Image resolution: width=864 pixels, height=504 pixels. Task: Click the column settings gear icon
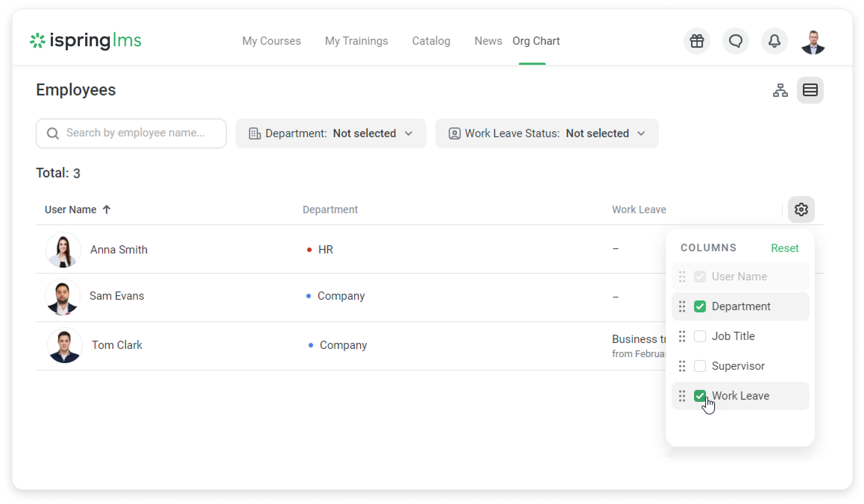(x=801, y=210)
